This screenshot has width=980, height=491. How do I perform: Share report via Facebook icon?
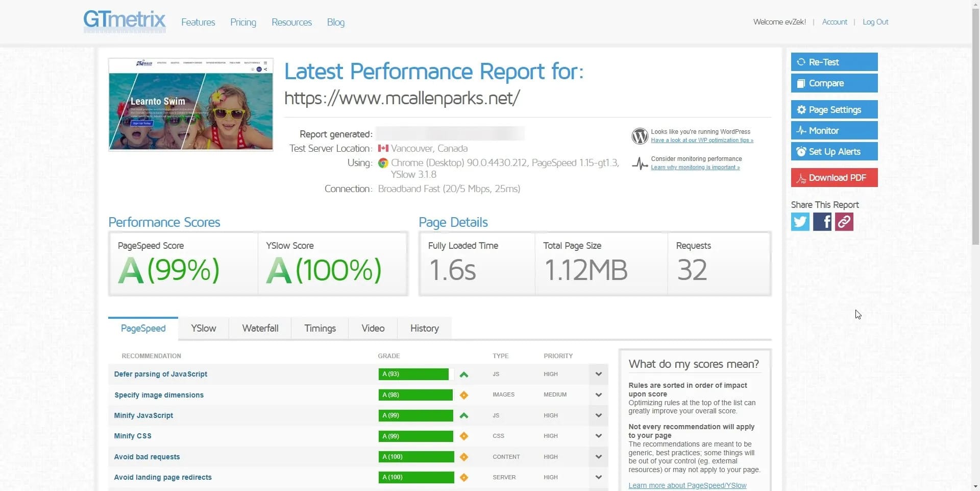822,222
